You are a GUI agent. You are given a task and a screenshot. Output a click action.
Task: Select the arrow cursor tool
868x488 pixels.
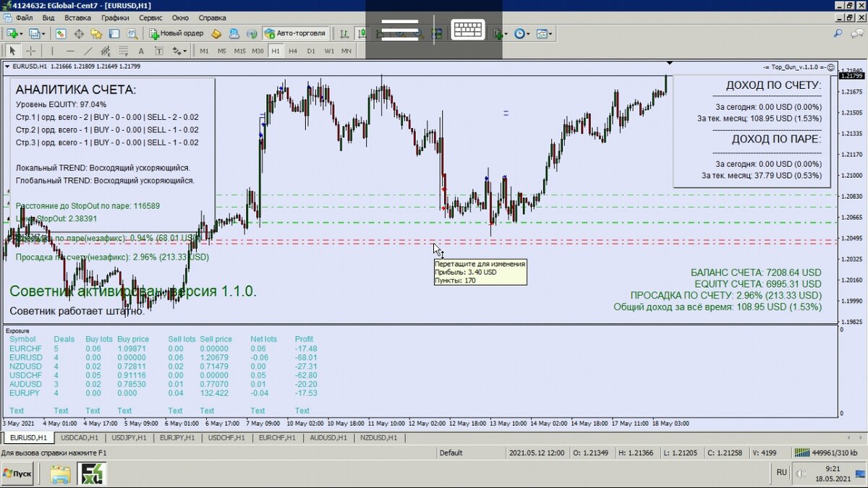click(x=12, y=51)
